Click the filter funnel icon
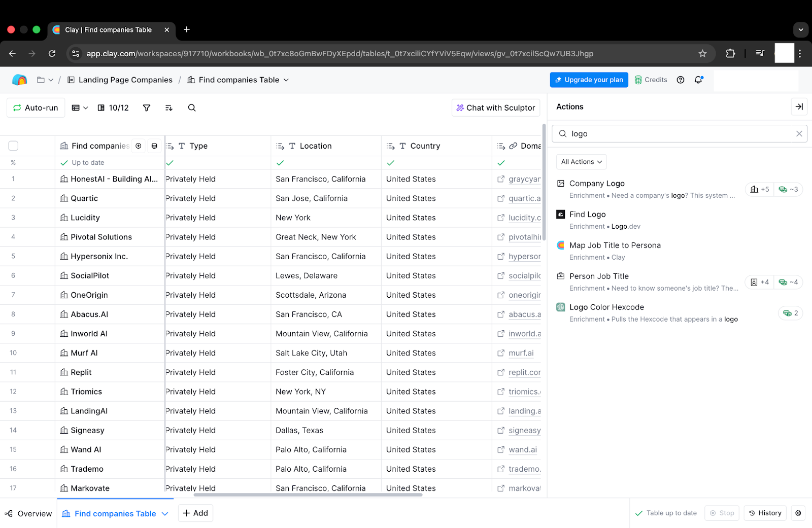Screen dimensions: 812x528 (x=147, y=108)
